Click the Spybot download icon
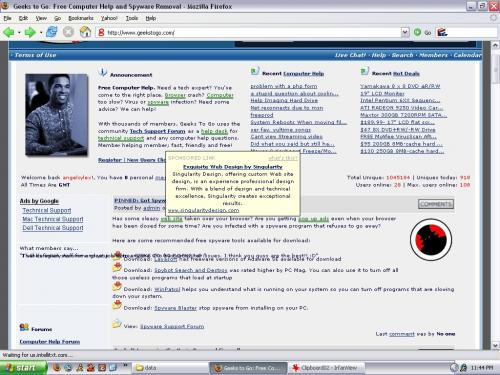500x375 pixels. pos(117,267)
